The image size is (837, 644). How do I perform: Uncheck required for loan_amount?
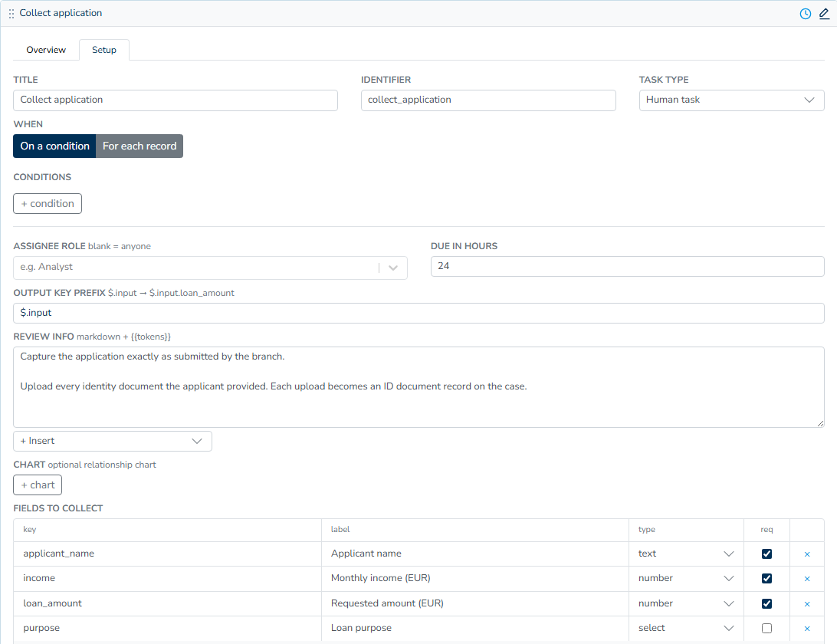pos(766,603)
